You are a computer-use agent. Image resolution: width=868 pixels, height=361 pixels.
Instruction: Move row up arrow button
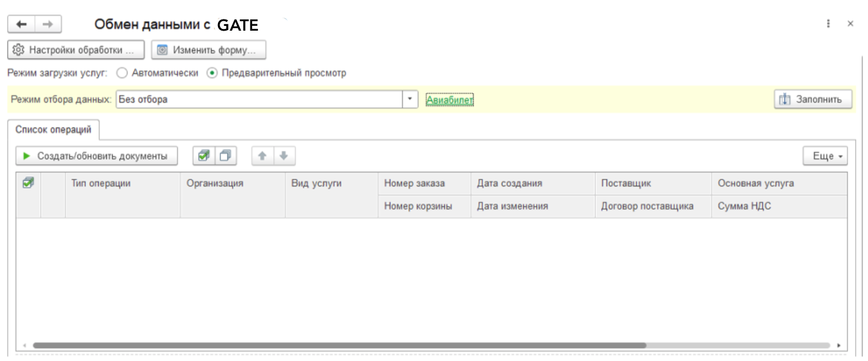(x=262, y=156)
